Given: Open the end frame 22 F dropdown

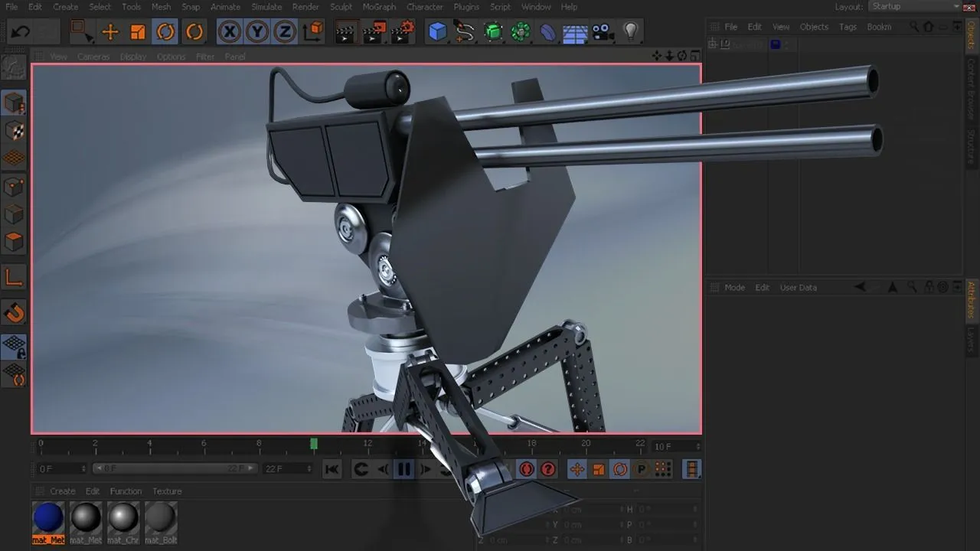Looking at the screenshot, I should pyautogui.click(x=287, y=468).
